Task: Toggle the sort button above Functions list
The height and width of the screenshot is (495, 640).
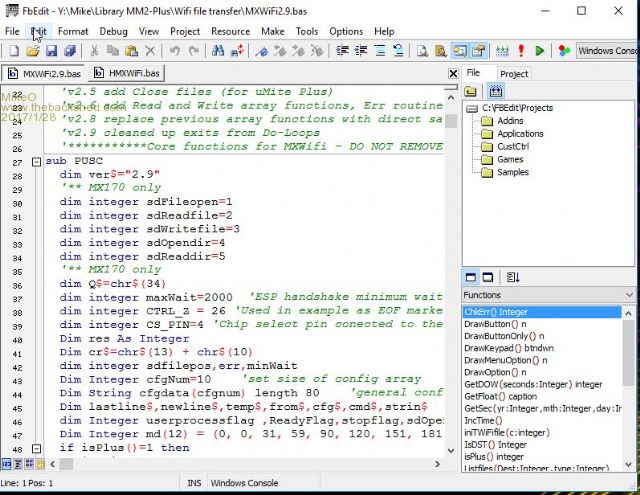Action: 512,277
